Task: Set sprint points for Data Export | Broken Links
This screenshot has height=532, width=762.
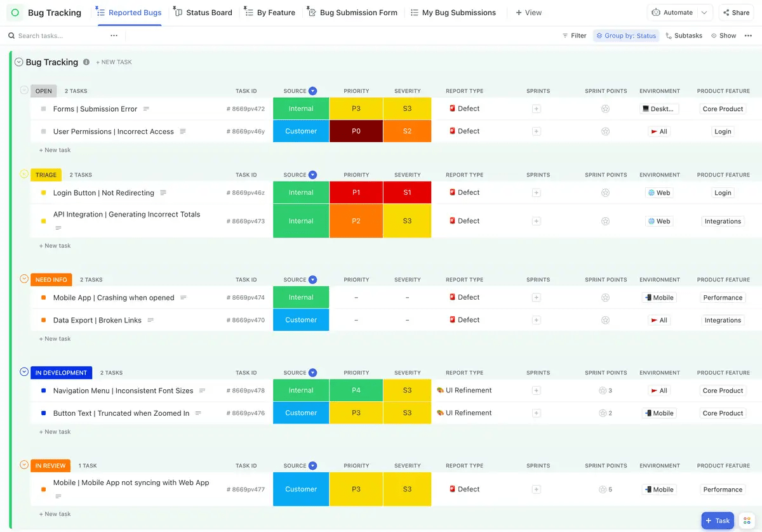Action: point(605,321)
